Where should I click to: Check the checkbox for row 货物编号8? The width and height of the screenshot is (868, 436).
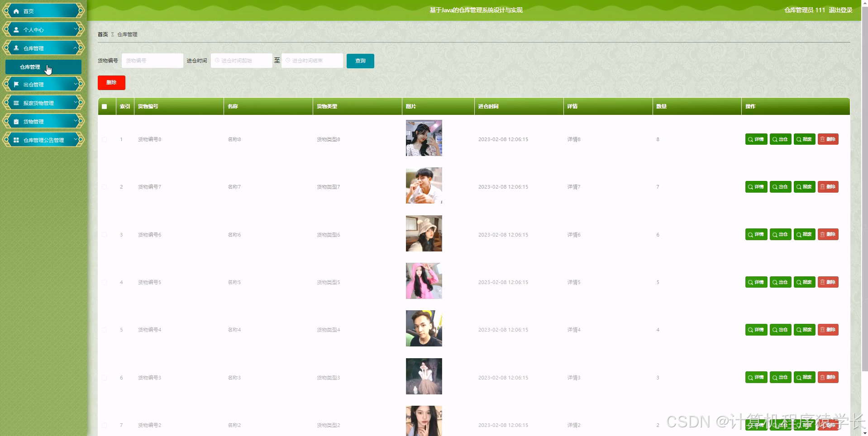pyautogui.click(x=105, y=139)
